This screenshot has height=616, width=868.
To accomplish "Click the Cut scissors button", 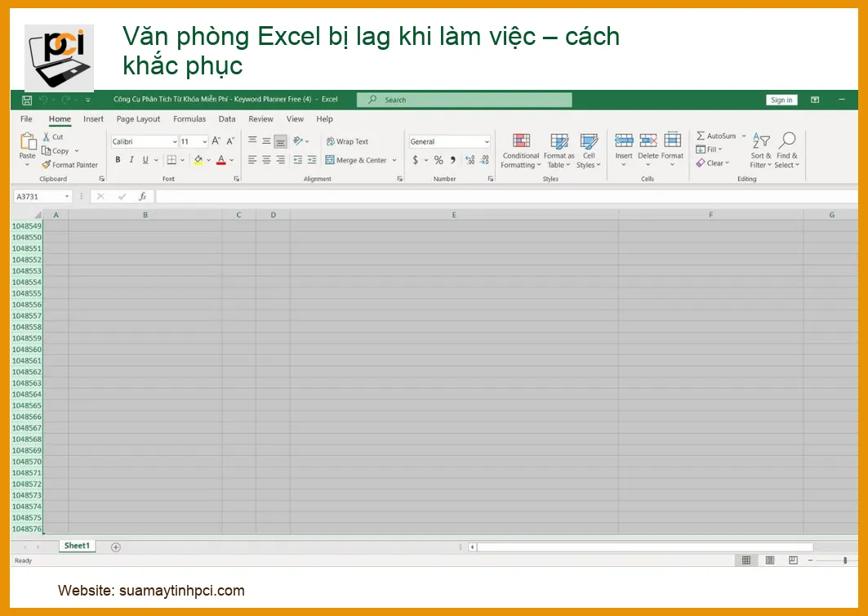I will 53,136.
